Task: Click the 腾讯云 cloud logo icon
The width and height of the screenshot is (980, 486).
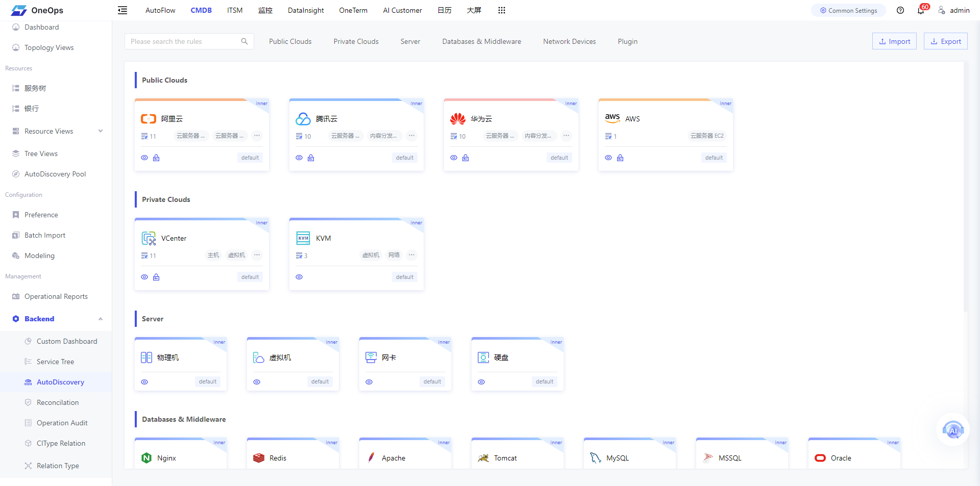Action: pyautogui.click(x=303, y=119)
